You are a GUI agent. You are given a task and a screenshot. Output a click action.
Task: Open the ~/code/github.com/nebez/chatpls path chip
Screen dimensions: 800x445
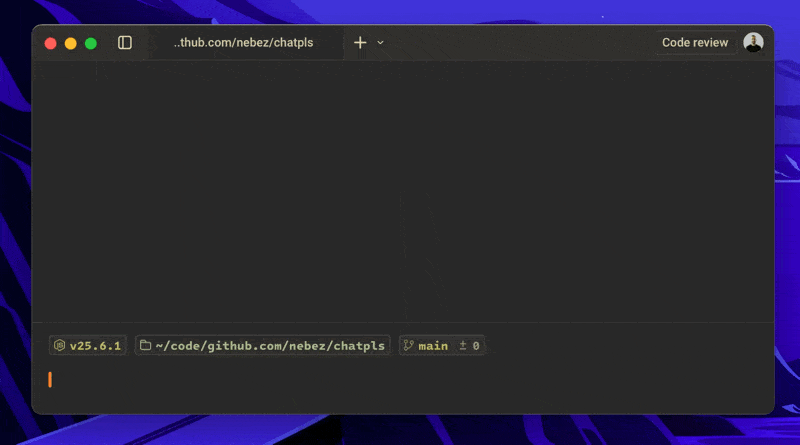[270, 346]
